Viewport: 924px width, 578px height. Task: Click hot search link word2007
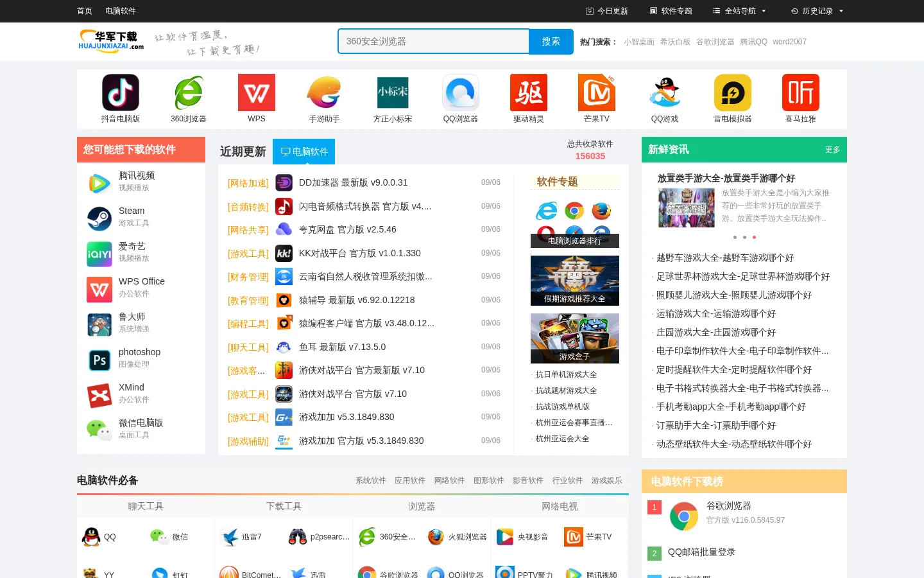[789, 42]
